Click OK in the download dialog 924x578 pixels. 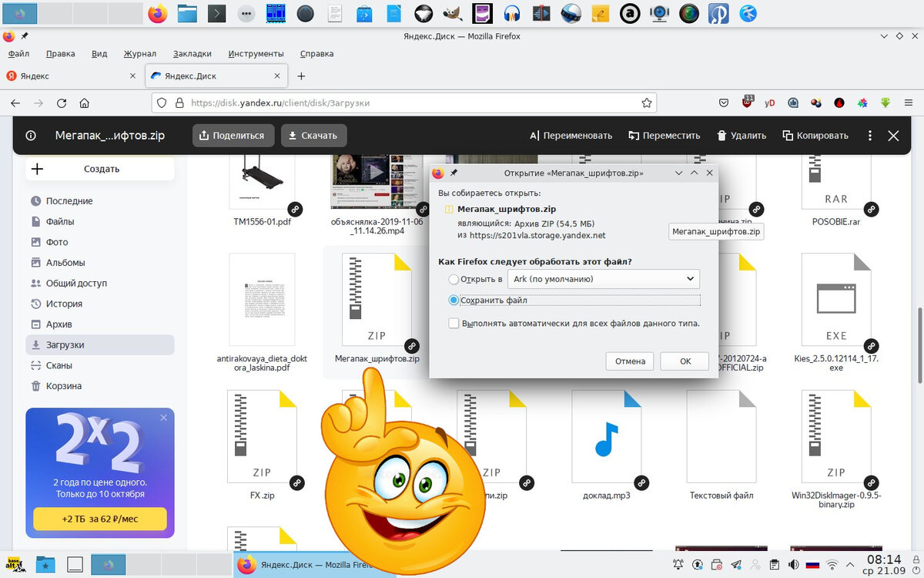[685, 361]
